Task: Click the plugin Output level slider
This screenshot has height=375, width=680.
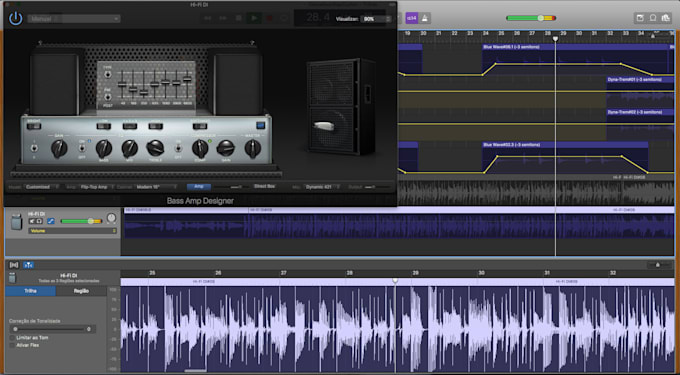Action: pos(376,187)
